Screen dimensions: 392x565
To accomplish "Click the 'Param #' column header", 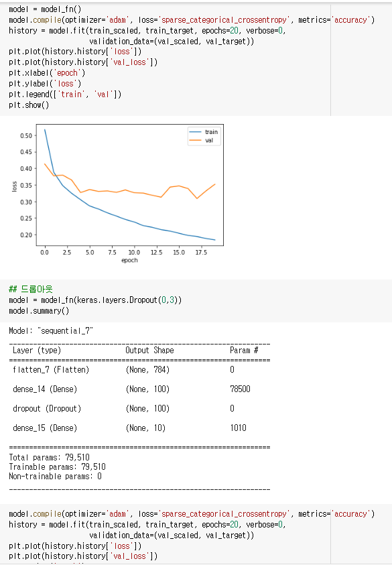I will [244, 351].
